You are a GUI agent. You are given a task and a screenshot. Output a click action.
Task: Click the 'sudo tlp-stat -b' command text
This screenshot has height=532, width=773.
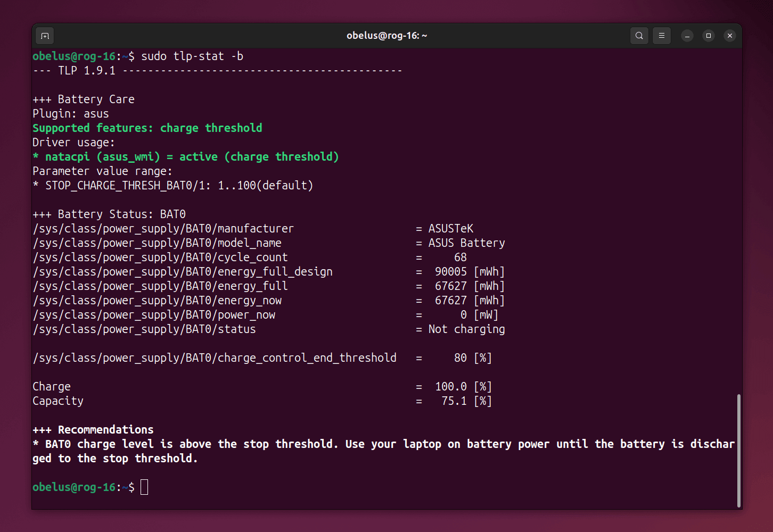click(x=192, y=56)
